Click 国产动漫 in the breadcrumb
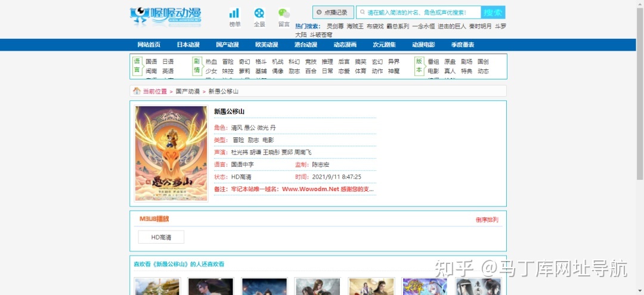Viewport: 644px width, 295px height. pyautogui.click(x=188, y=91)
